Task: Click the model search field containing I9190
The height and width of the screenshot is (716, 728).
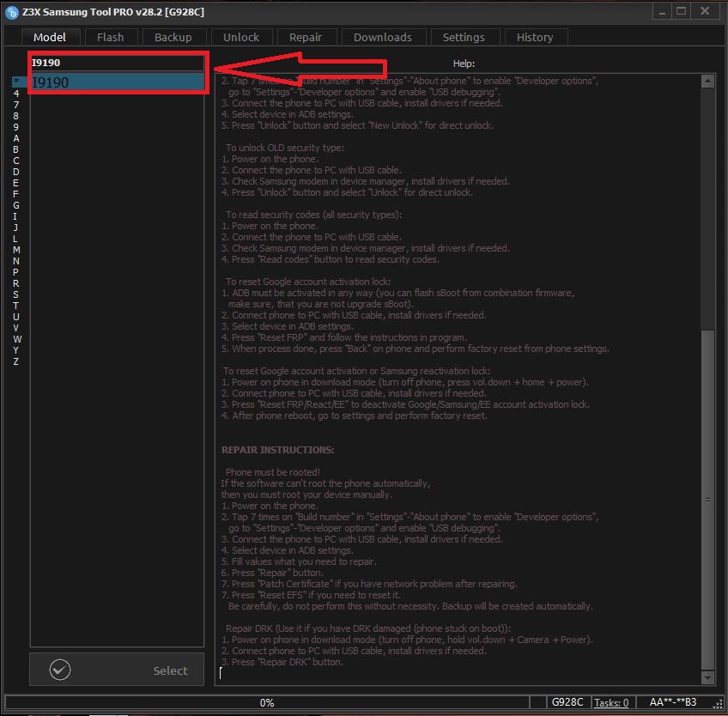Action: click(x=117, y=63)
